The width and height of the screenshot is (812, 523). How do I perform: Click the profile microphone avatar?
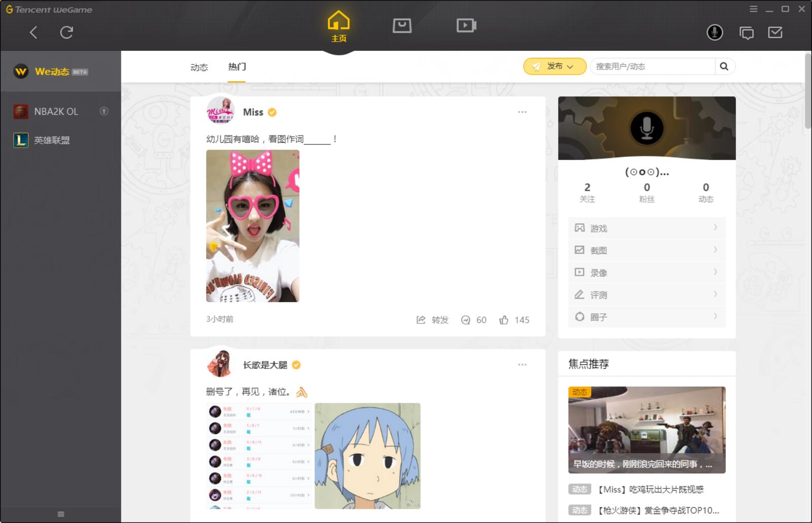point(647,128)
